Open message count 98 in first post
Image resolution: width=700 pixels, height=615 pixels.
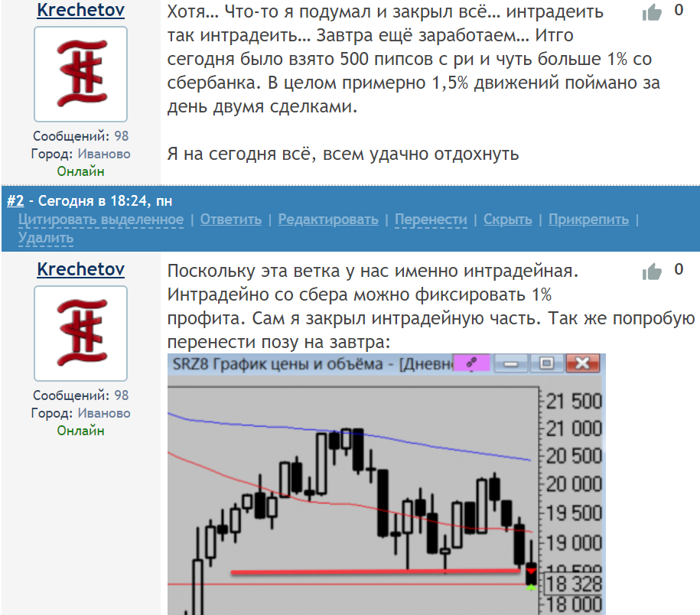(x=122, y=136)
